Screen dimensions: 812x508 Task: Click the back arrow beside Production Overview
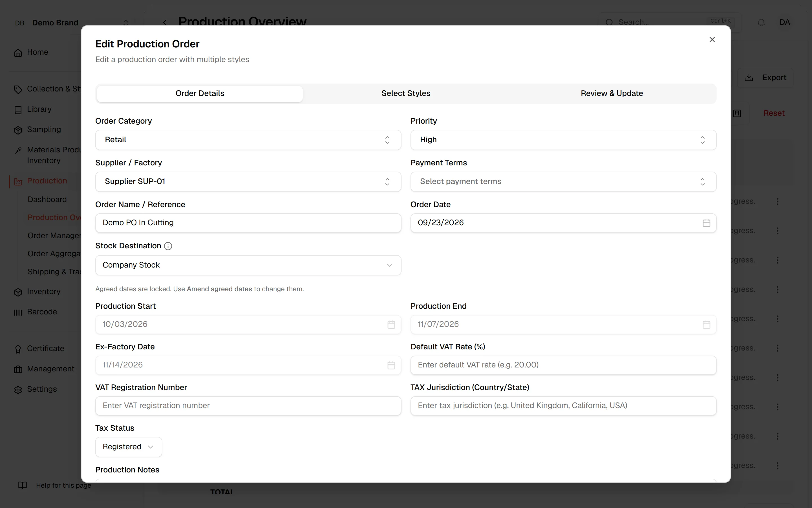tap(165, 23)
